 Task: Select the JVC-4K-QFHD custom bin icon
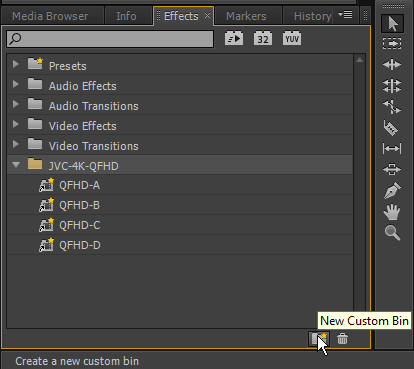(35, 164)
